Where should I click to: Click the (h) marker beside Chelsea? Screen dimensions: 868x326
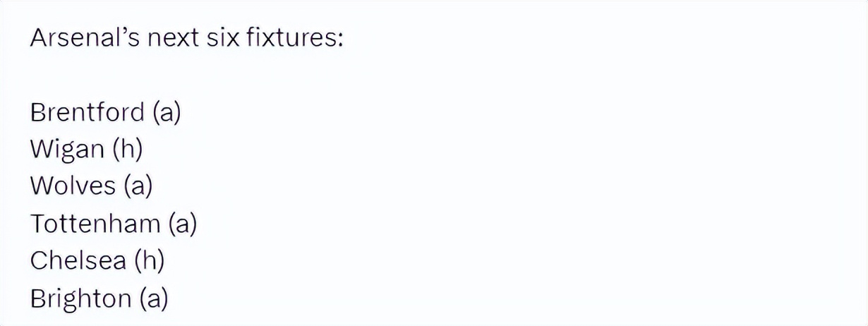click(x=149, y=261)
